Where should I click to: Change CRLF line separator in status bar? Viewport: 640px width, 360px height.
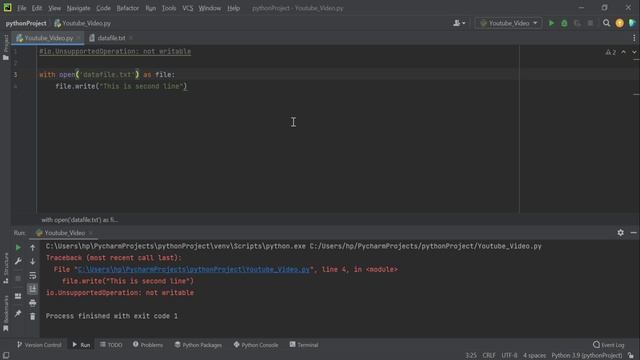pyautogui.click(x=489, y=356)
